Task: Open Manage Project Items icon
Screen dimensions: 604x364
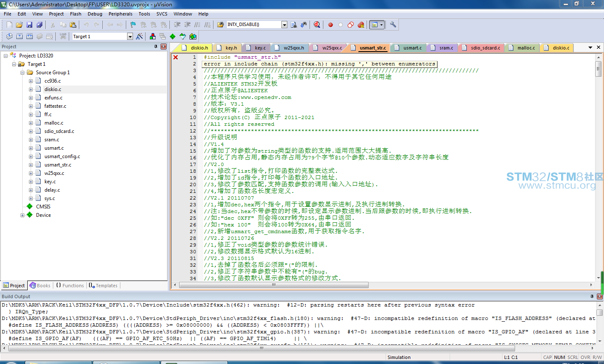Action: click(x=153, y=36)
